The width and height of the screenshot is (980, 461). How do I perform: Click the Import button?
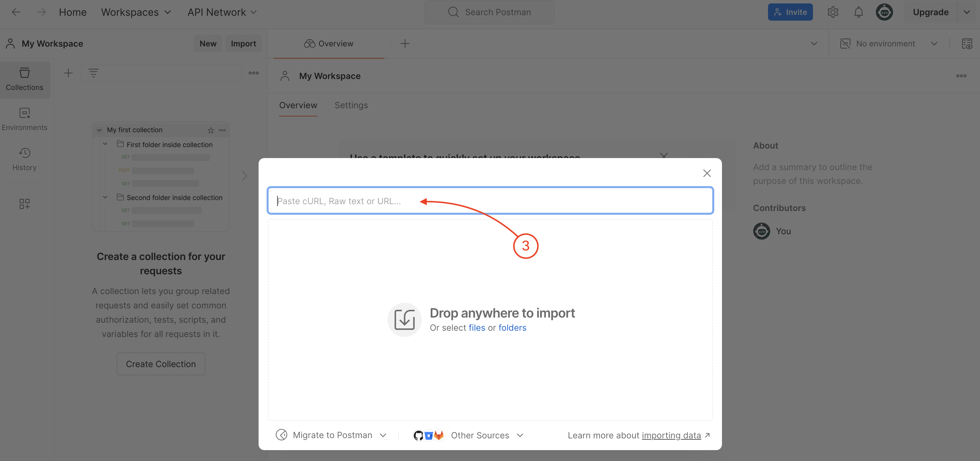(243, 44)
